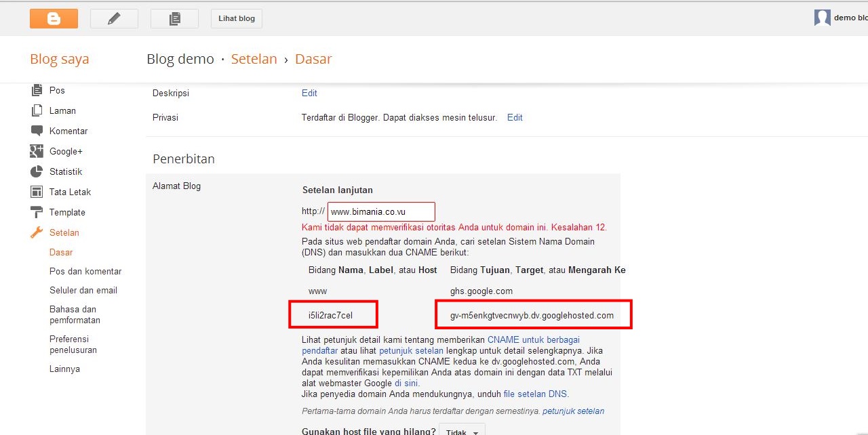Click the Kesalahan 12 error message
Screen dimensions: 868x435
pos(454,227)
